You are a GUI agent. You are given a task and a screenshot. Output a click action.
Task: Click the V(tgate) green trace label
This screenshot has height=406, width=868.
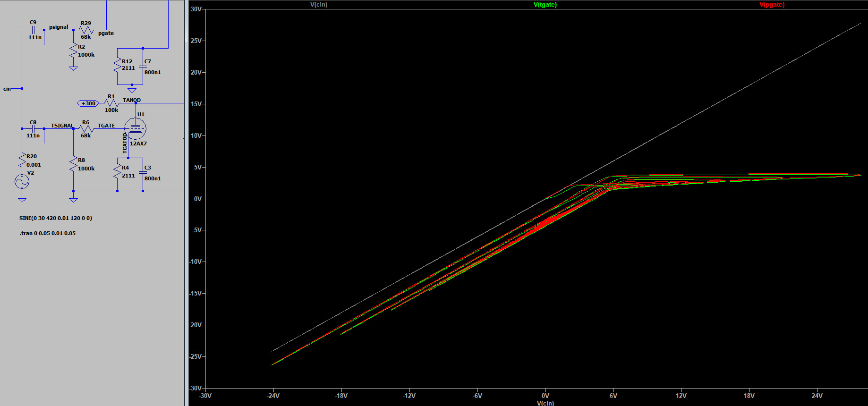coord(545,5)
